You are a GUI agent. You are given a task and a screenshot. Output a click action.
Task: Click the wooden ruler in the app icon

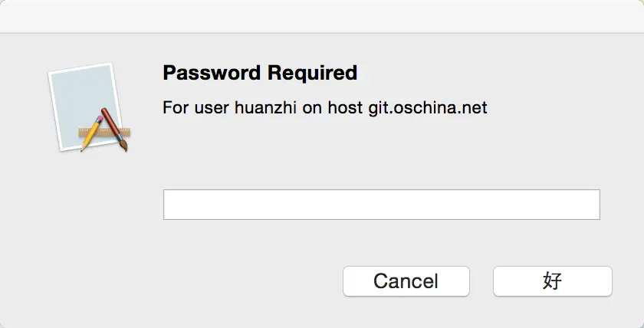coord(105,132)
